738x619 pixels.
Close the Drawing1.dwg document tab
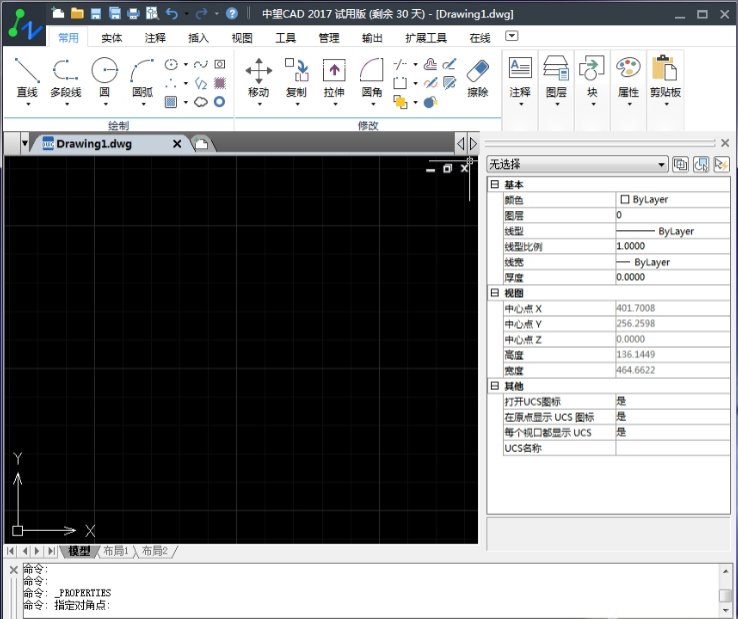click(177, 144)
